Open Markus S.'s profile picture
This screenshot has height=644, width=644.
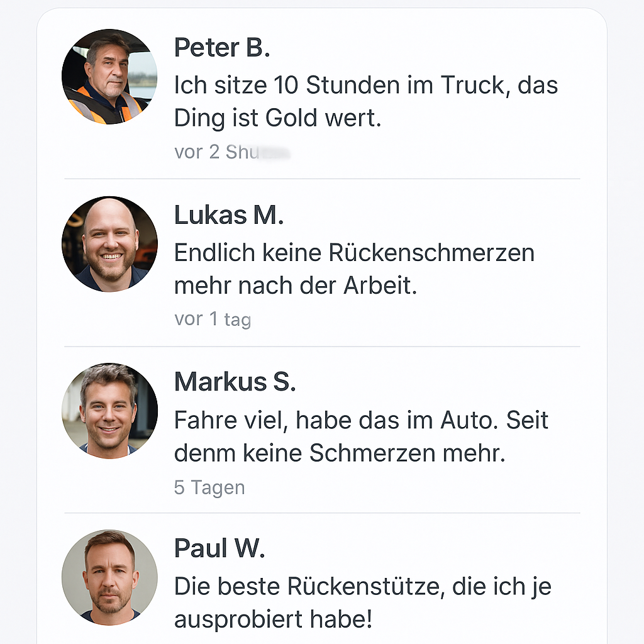click(109, 411)
